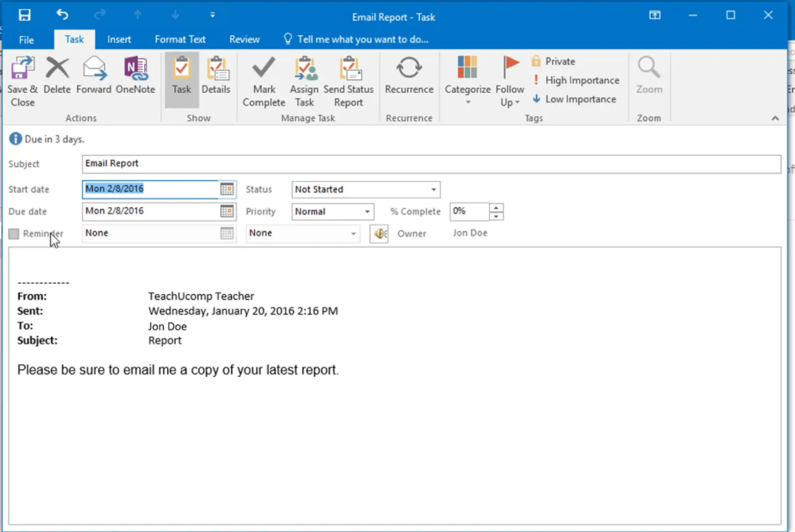Mark the task complete

[x=264, y=81]
